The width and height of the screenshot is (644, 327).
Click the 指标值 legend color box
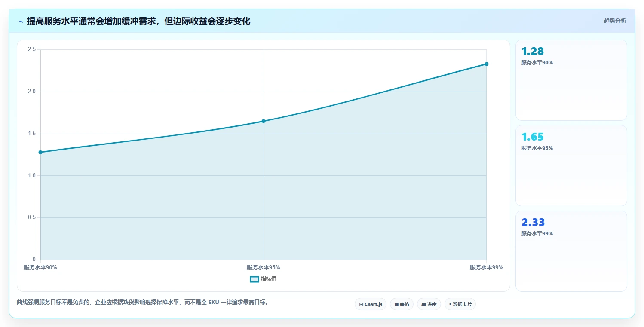[255, 279]
